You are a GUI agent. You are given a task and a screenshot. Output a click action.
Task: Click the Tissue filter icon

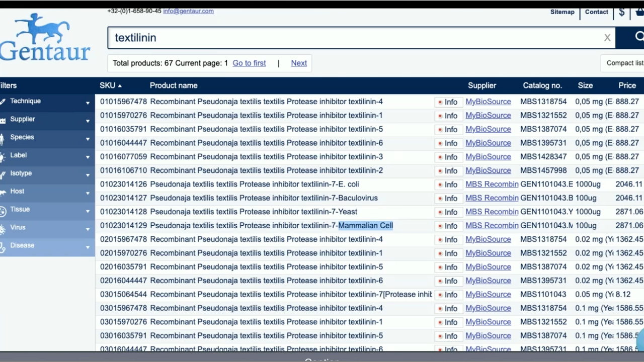coord(3,210)
